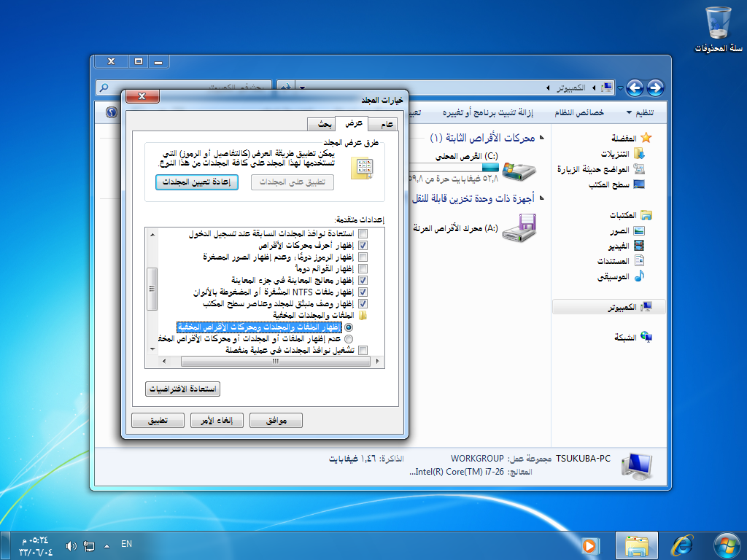Click the Forward navigation arrow in Explorer
Screen dimensions: 747x560
pos(635,87)
